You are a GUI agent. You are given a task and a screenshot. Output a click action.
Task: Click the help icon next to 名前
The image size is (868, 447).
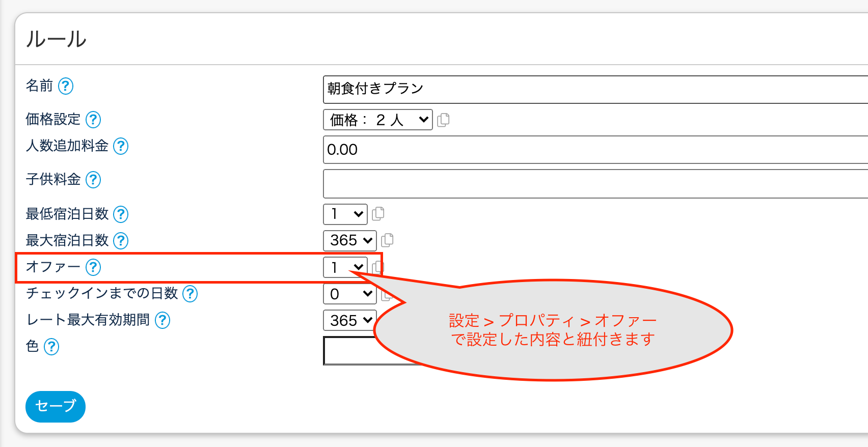pyautogui.click(x=66, y=86)
